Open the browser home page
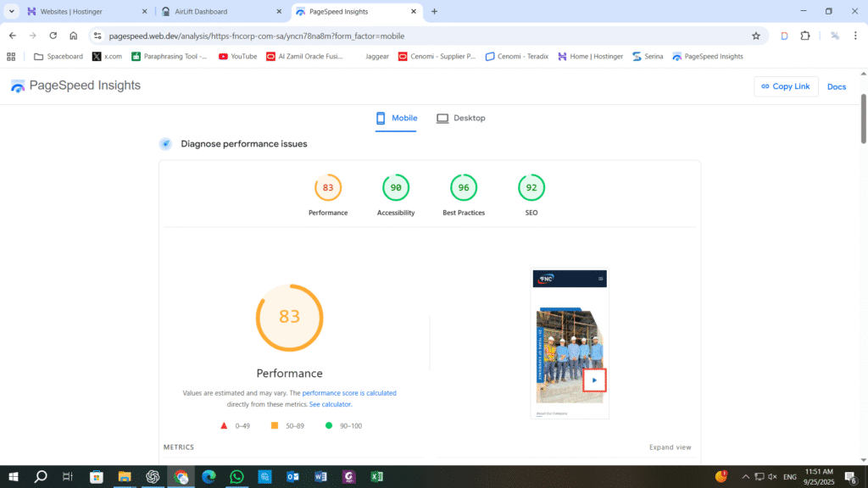 point(74,36)
